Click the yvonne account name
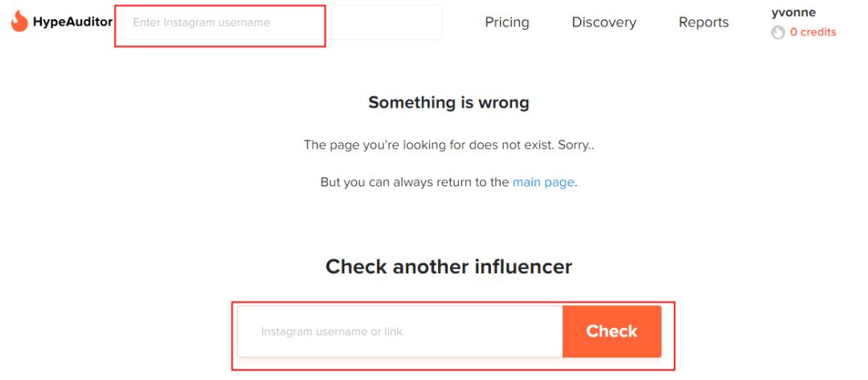Screen dimensions: 868x380 (793, 12)
